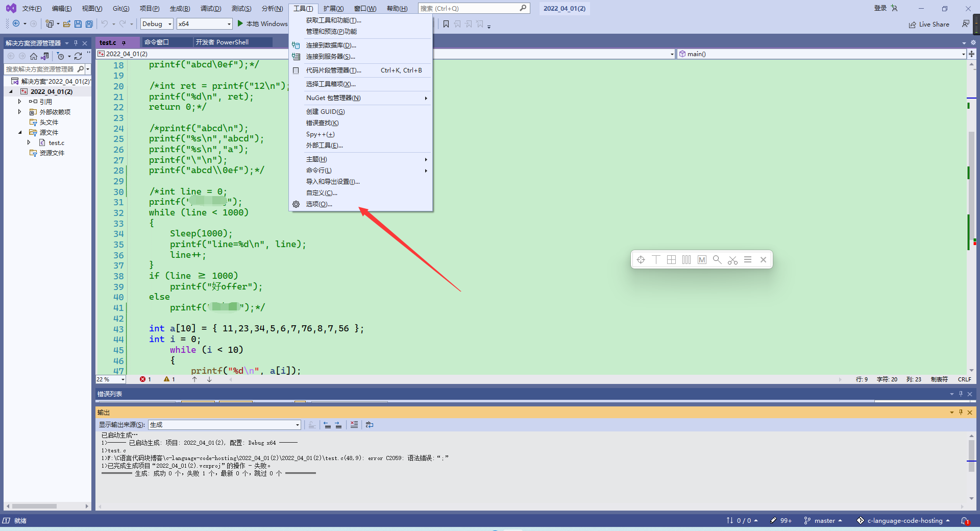
Task: Click the Solution Explorer search input field
Action: pyautogui.click(x=40, y=69)
